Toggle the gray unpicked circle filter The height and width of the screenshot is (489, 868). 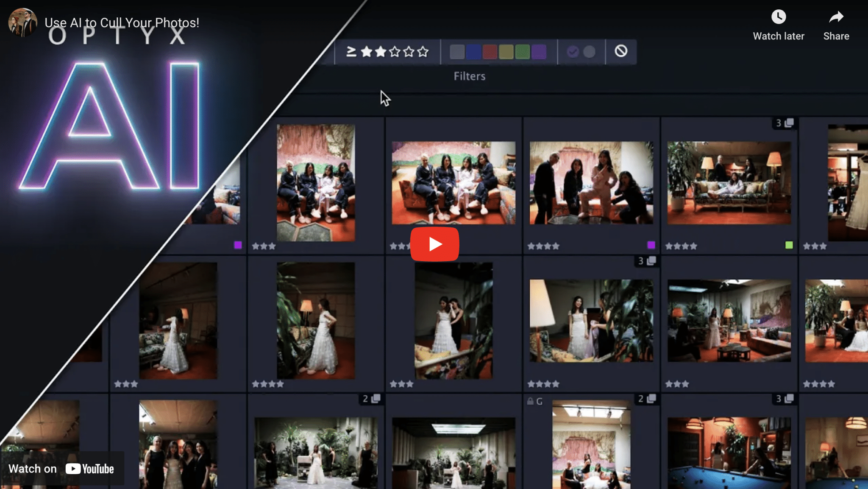tap(589, 52)
